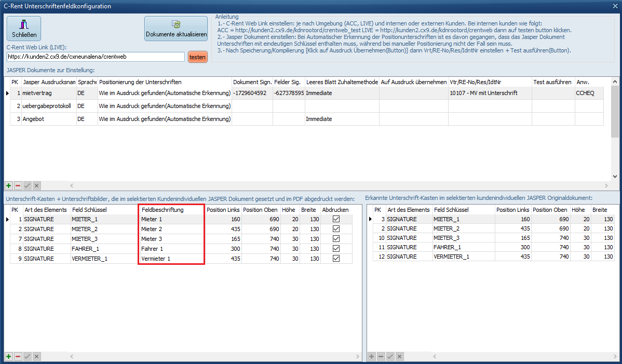Click the cancel X under the JASPER Dokumente grid
This screenshot has height=364, width=622.
point(36,185)
